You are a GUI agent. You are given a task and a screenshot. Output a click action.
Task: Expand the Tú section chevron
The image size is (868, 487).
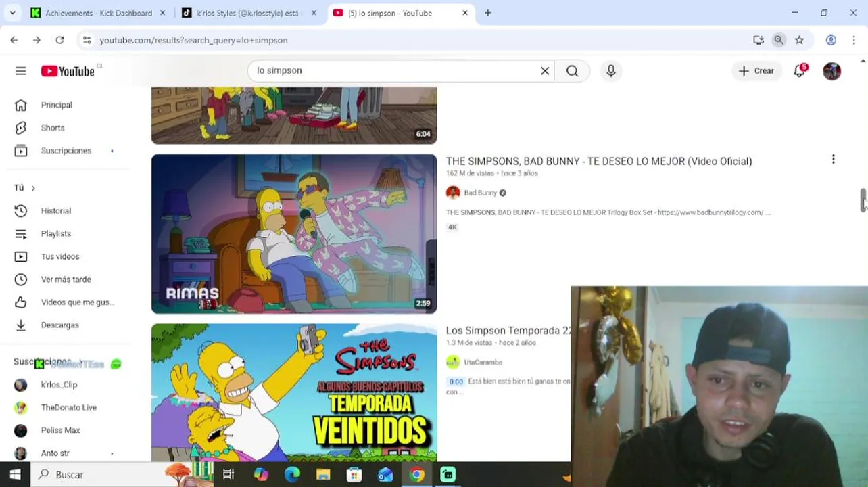[32, 188]
